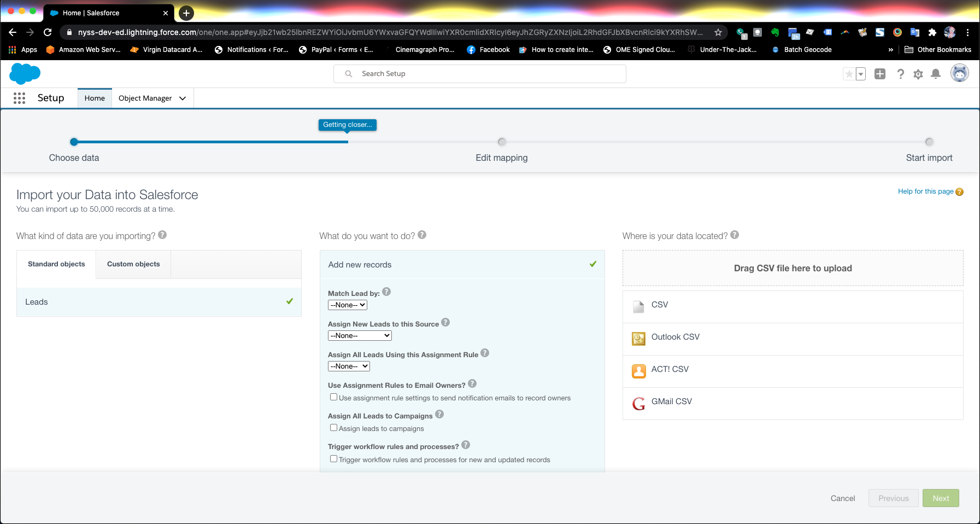
Task: Switch to the Standard objects tab
Action: (x=56, y=264)
